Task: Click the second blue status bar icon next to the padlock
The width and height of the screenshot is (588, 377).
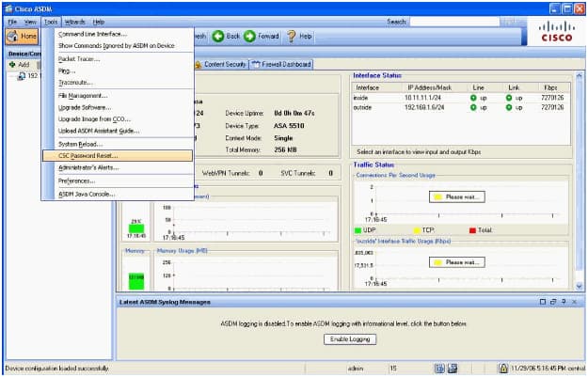Action: (x=453, y=369)
